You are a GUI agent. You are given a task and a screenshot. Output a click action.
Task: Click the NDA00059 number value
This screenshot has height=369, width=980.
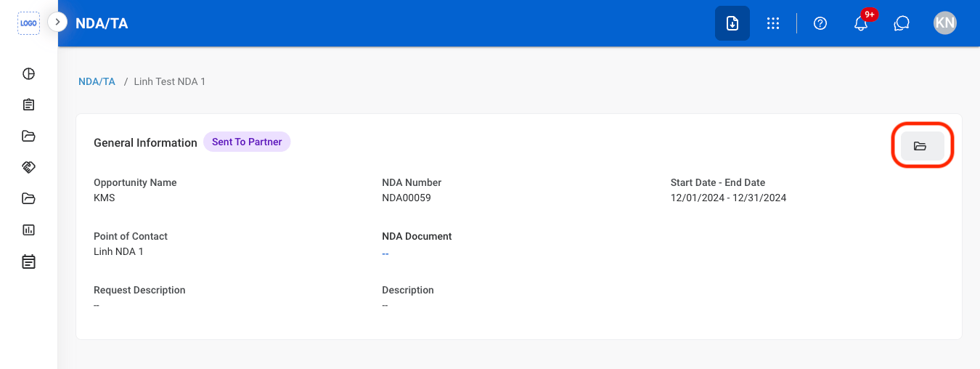(x=407, y=198)
